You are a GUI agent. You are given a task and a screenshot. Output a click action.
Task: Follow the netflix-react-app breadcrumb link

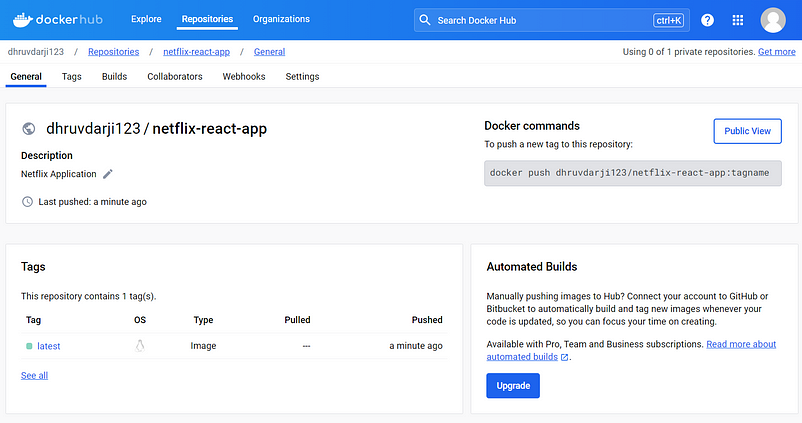pos(196,52)
